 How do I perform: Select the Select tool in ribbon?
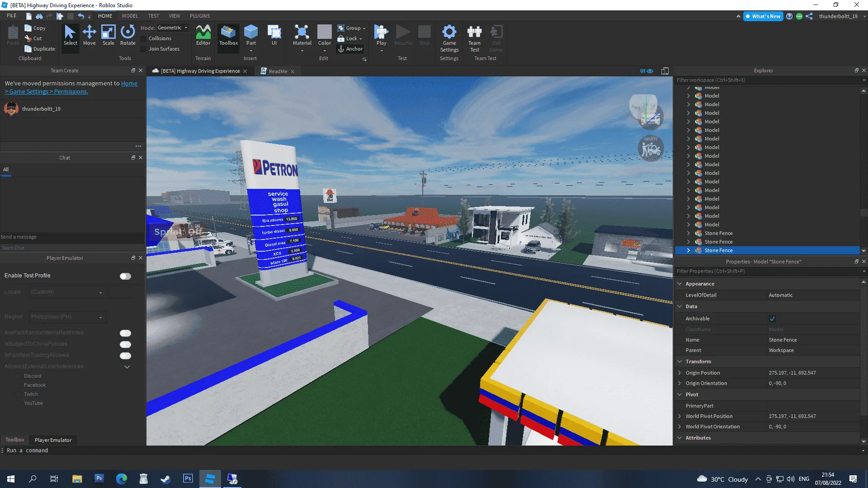[x=70, y=36]
